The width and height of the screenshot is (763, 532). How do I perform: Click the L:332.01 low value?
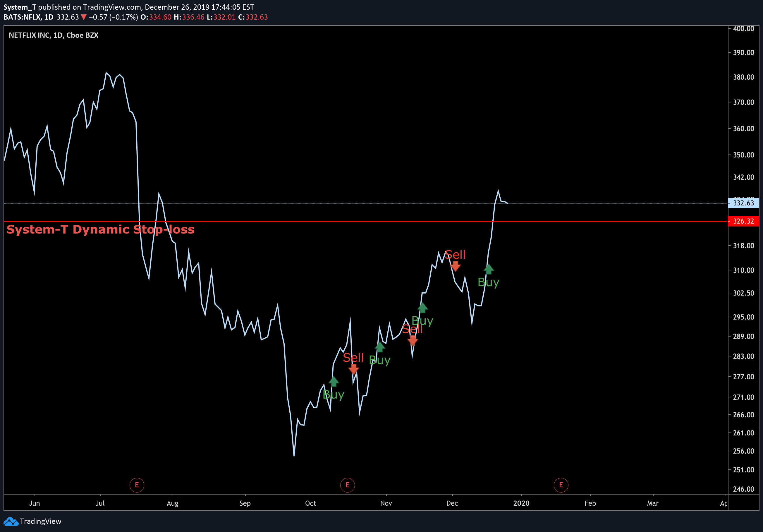(221, 17)
